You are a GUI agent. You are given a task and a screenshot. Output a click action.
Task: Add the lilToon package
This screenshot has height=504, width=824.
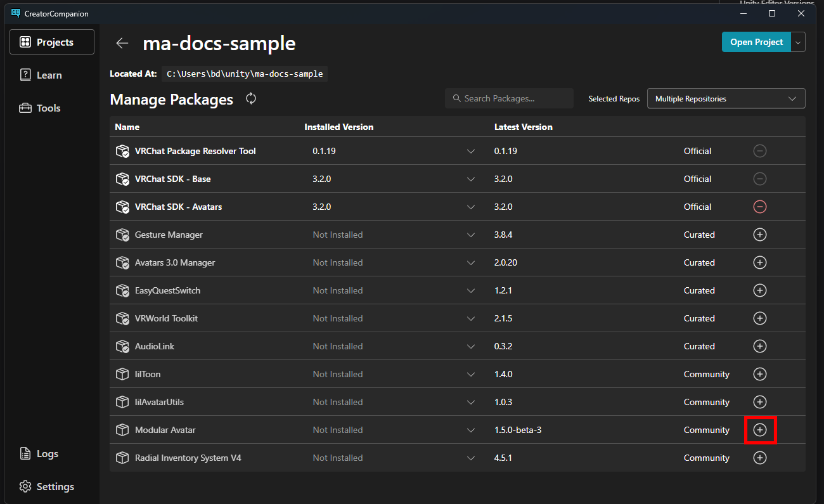click(x=759, y=374)
